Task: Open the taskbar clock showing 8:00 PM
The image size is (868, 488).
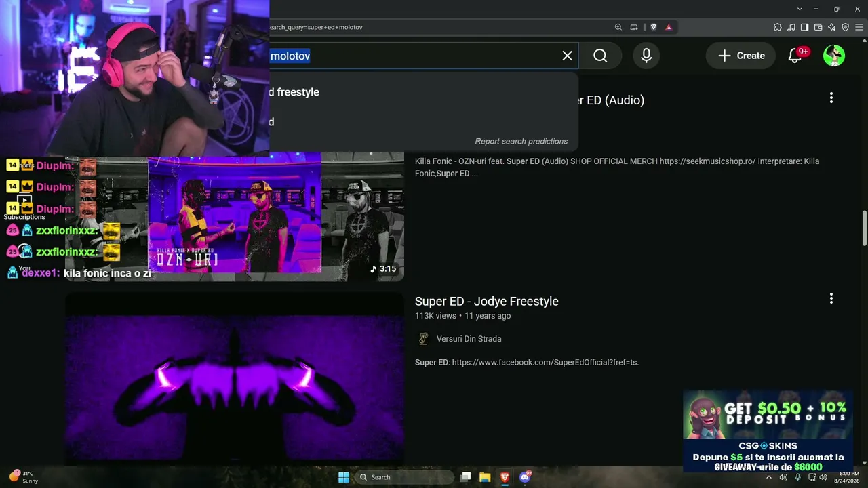Action: pos(848,477)
